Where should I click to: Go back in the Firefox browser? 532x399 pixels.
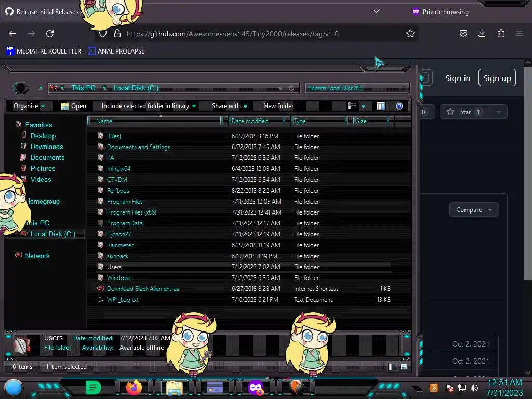pyautogui.click(x=12, y=34)
